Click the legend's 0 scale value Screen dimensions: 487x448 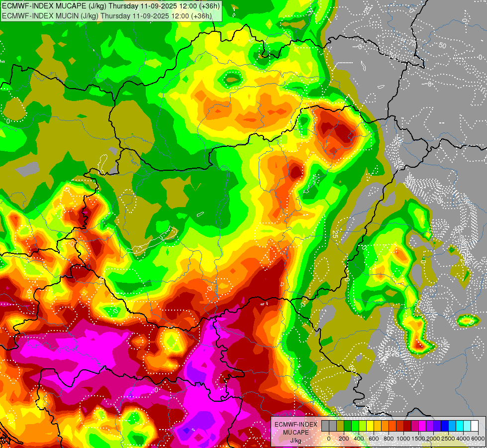click(329, 439)
